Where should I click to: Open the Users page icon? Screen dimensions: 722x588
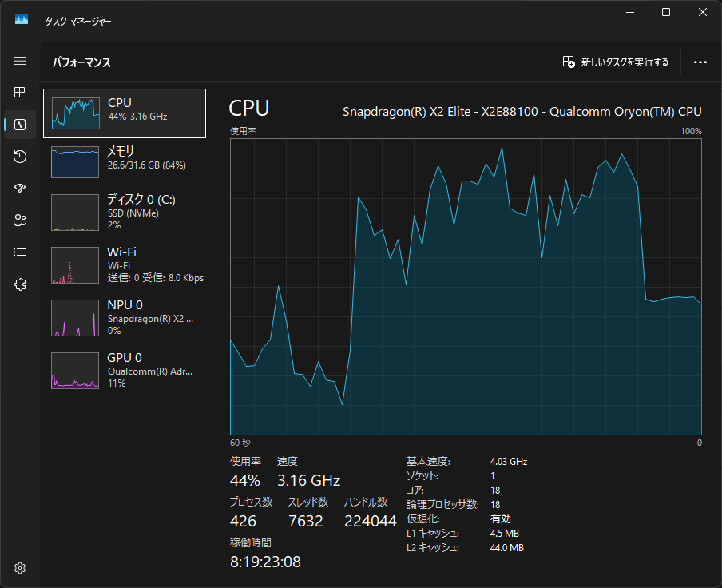[x=21, y=220]
